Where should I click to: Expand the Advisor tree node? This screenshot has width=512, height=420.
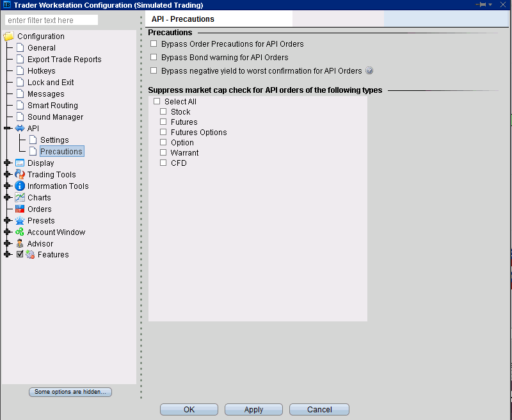(x=8, y=243)
